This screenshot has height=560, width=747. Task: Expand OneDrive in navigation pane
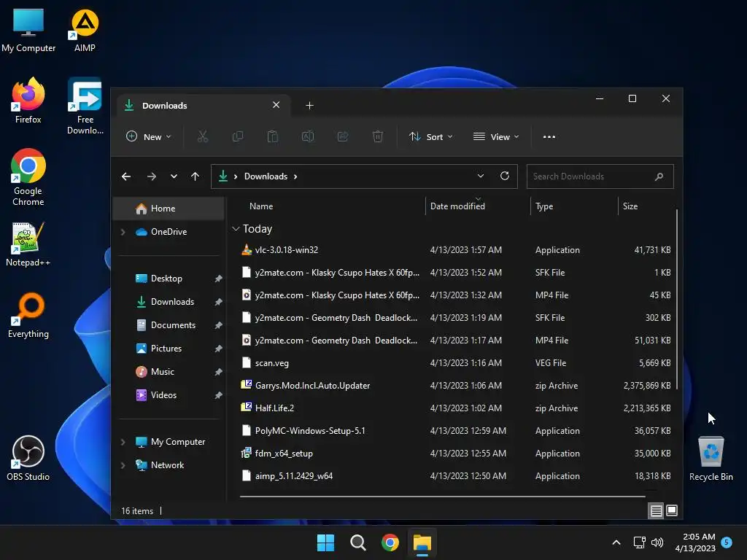(123, 232)
